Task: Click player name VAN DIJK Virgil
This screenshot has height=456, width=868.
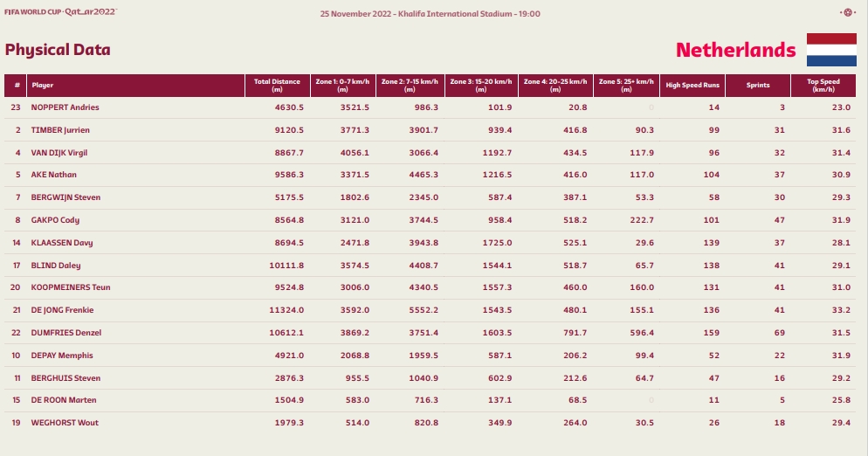Action: 59,153
